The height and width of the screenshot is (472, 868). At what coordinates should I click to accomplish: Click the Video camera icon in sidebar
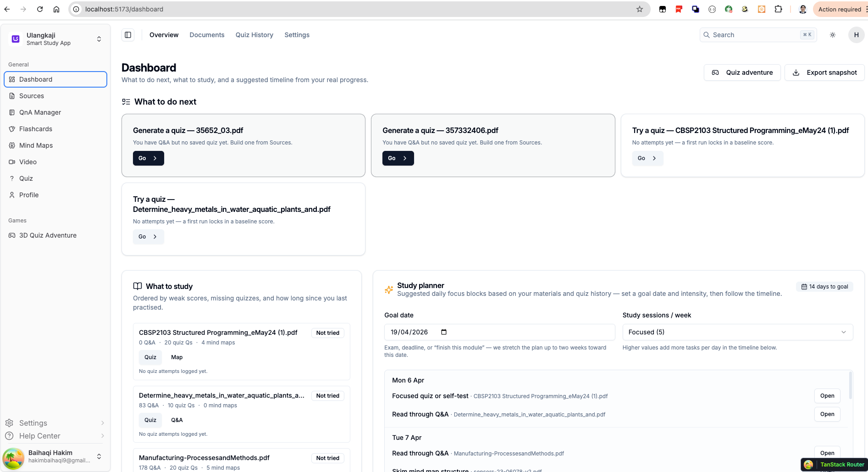click(12, 162)
